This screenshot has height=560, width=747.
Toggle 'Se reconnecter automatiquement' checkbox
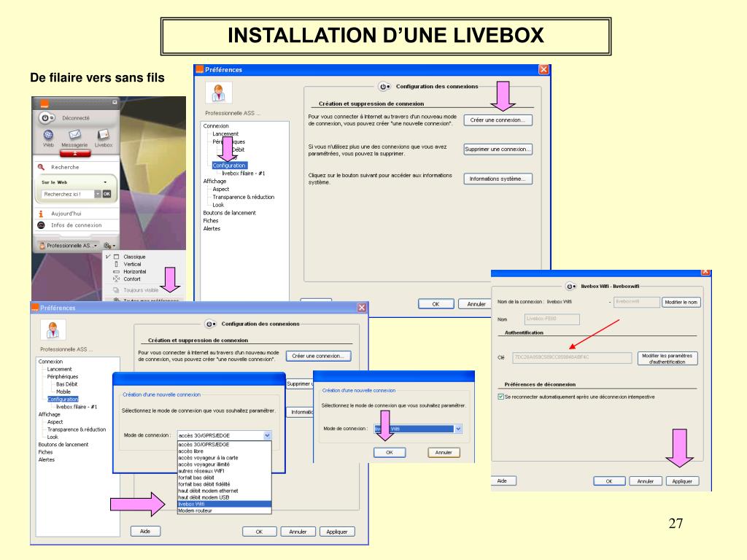point(500,397)
